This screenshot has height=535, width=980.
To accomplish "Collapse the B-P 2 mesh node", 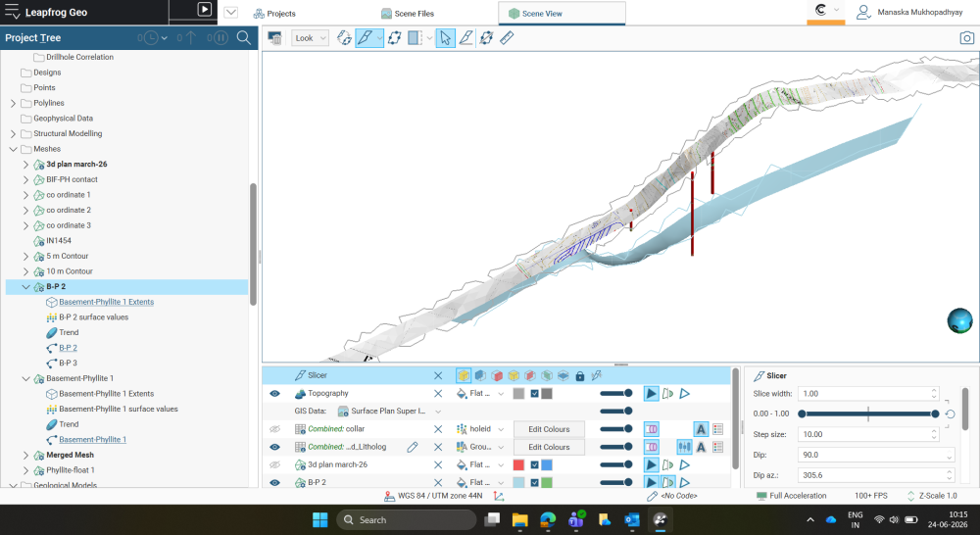I will (25, 287).
